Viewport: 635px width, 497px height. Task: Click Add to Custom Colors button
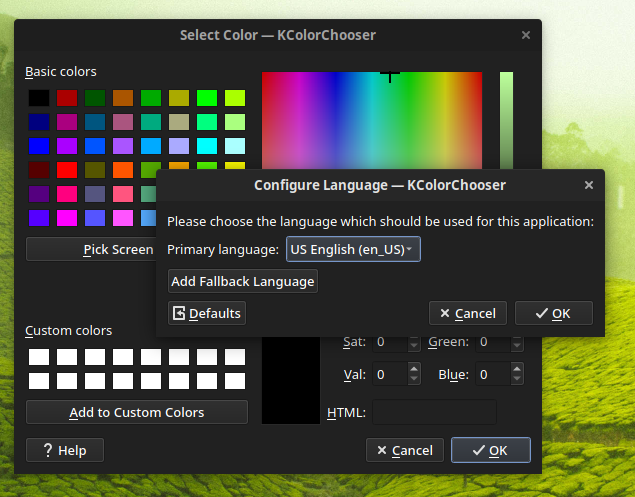[x=137, y=412]
